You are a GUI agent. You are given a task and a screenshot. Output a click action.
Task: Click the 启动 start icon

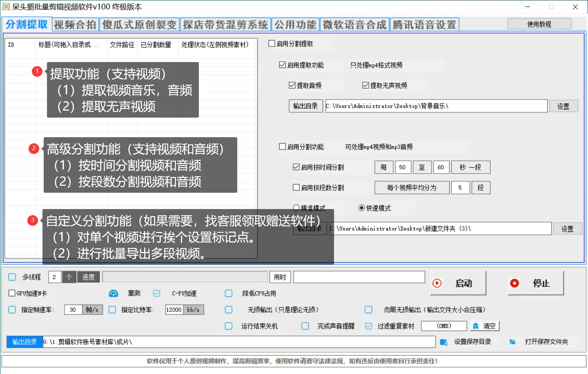pos(437,282)
